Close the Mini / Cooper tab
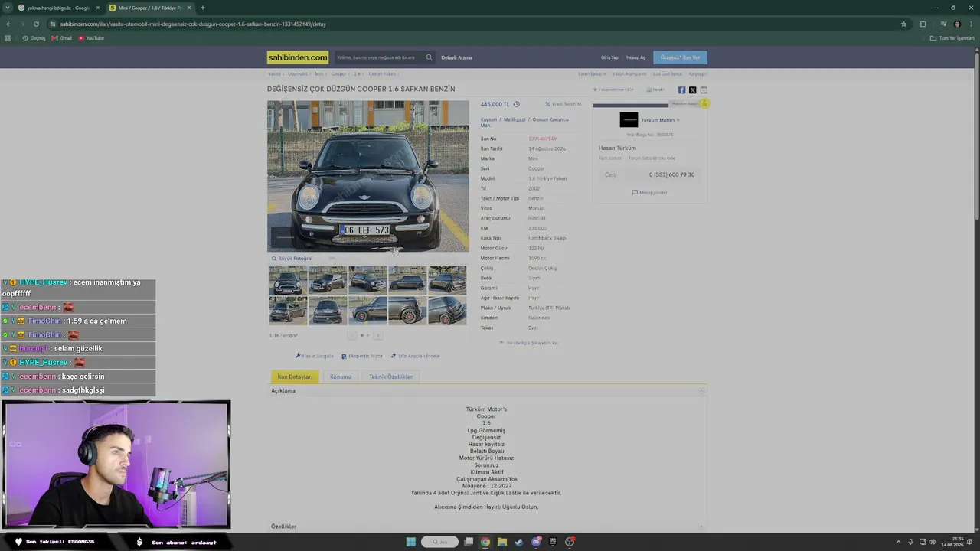This screenshot has width=980, height=551. (x=189, y=8)
